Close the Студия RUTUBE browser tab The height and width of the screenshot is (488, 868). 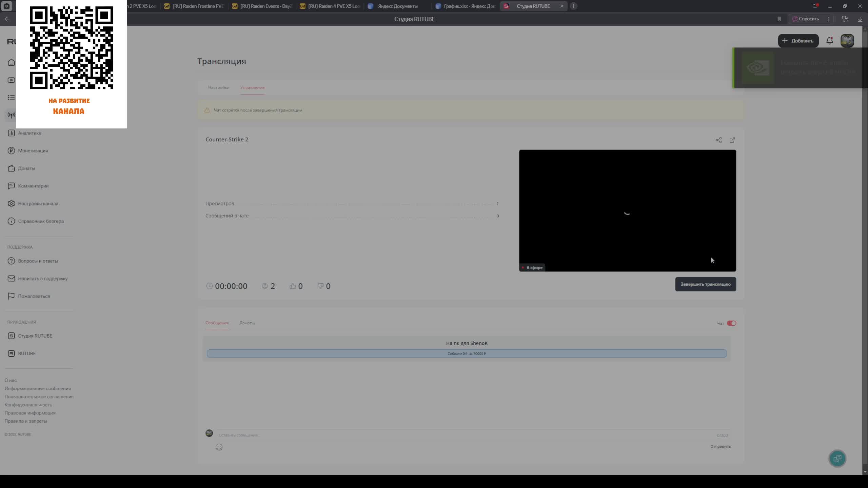(562, 6)
